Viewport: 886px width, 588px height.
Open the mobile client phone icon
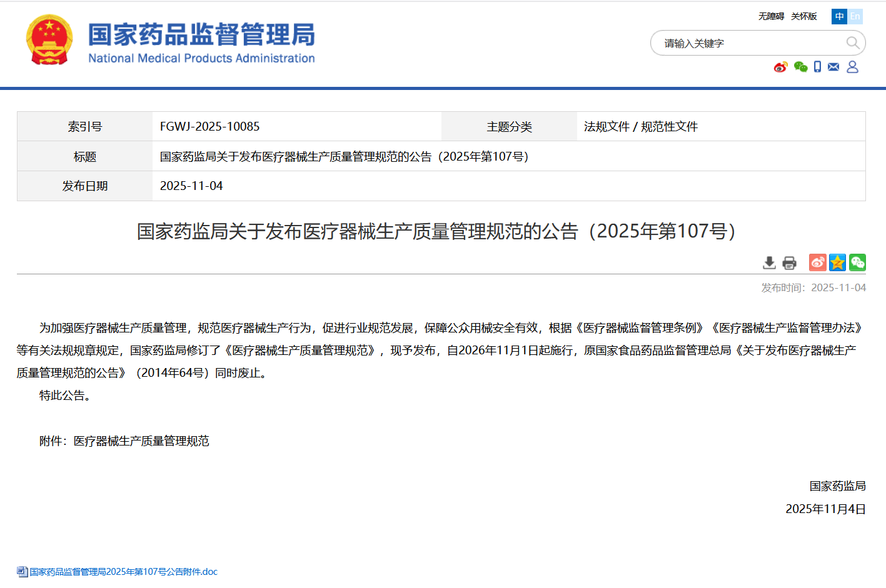click(x=817, y=67)
